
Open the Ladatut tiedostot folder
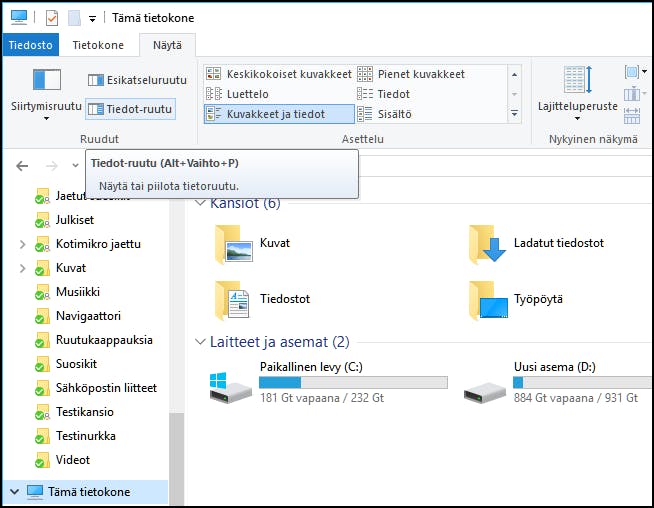click(487, 244)
